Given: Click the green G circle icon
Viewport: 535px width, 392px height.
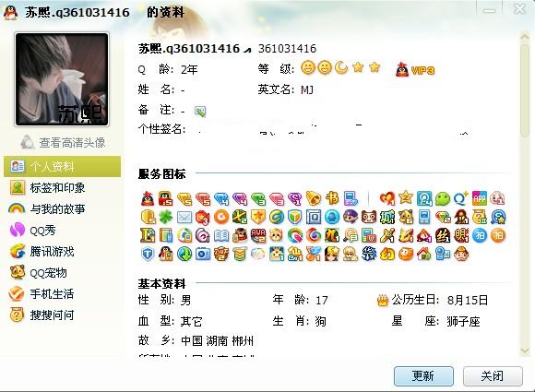Looking at the screenshot, I should 277,217.
